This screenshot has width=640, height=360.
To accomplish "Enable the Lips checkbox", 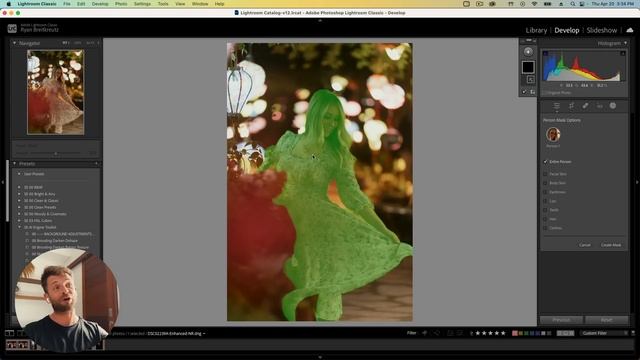I will tap(545, 201).
